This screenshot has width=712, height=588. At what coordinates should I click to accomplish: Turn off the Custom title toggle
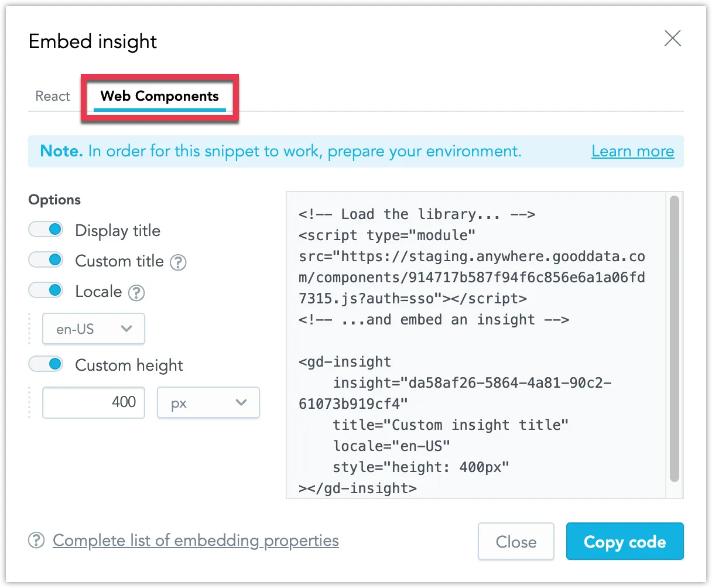pos(46,259)
